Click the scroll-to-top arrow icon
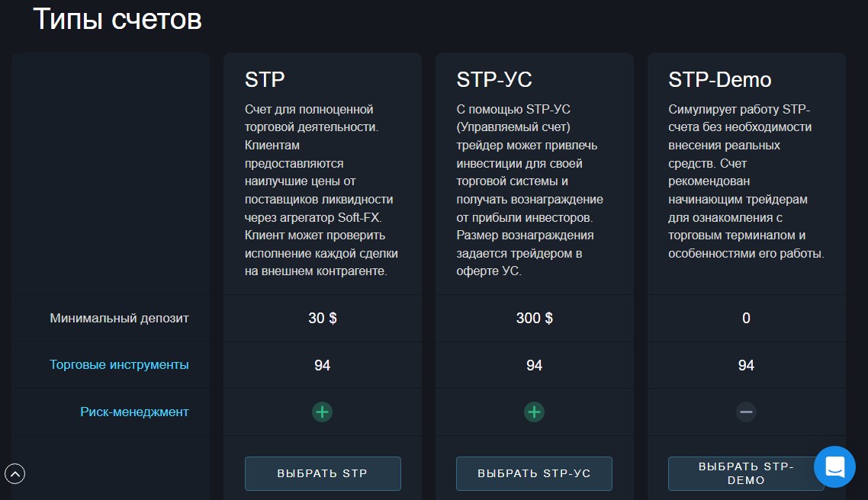This screenshot has width=868, height=500. (15, 474)
